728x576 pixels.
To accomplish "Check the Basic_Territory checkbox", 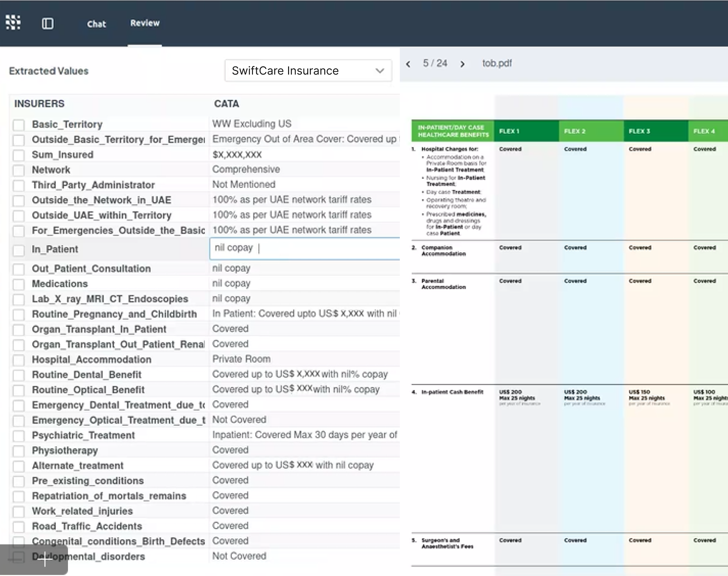I will [19, 125].
